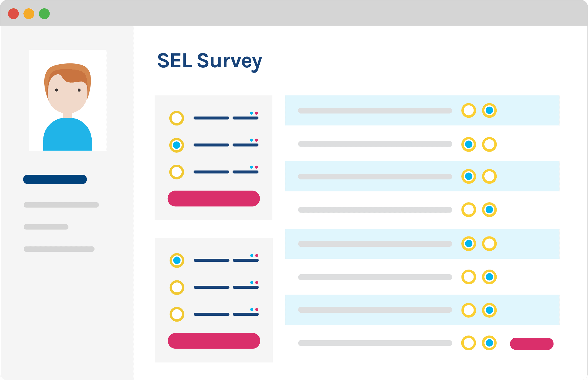The image size is (588, 380).
Task: Select first radio option in top card
Action: pyautogui.click(x=177, y=118)
